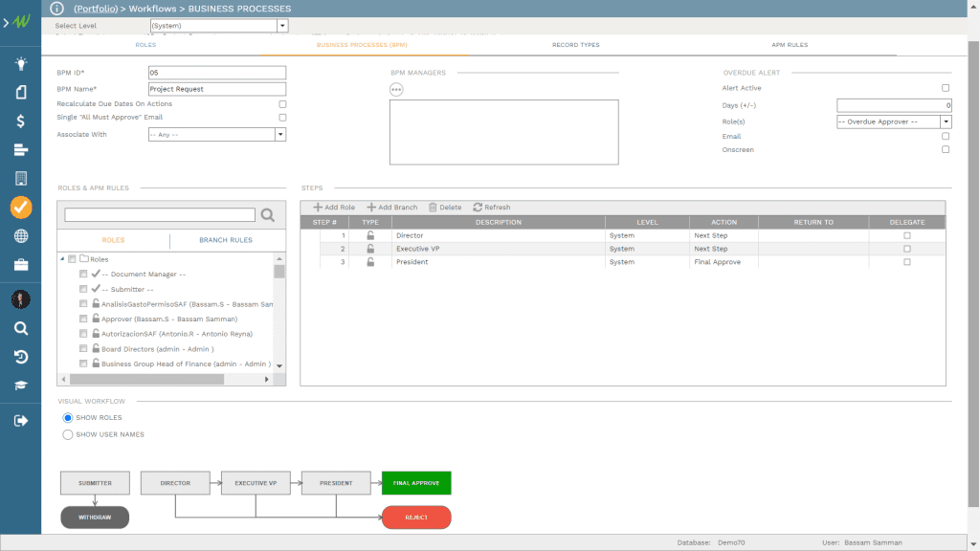Open the document module icon in sidebar
The width and height of the screenshot is (980, 551).
[21, 93]
